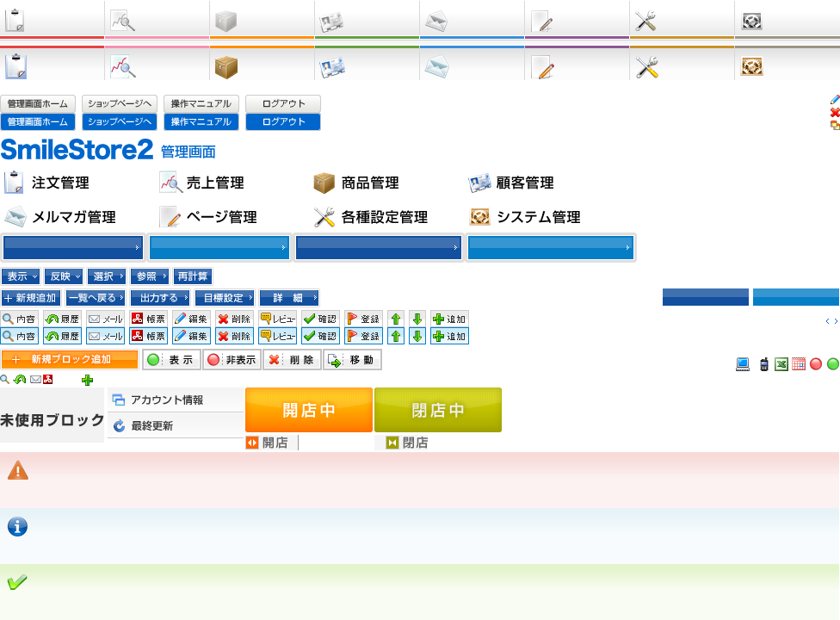Click the pink calendar icon
The width and height of the screenshot is (840, 620).
(x=799, y=364)
